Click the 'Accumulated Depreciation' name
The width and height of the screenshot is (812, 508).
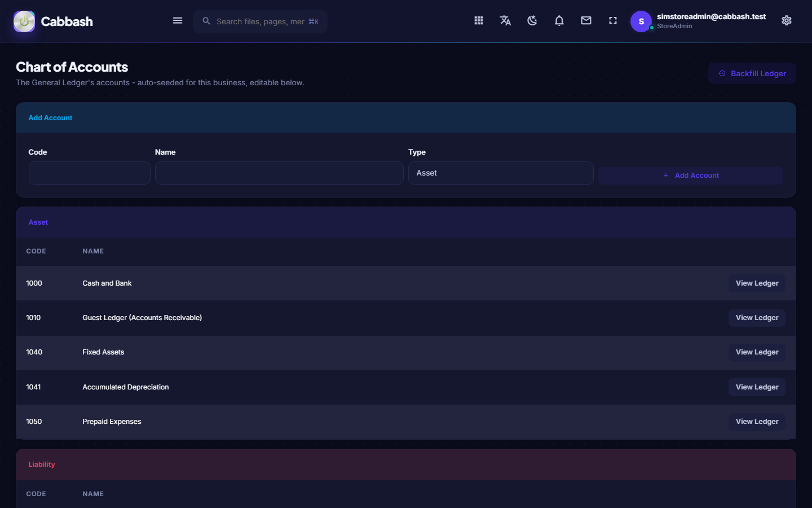(x=126, y=387)
